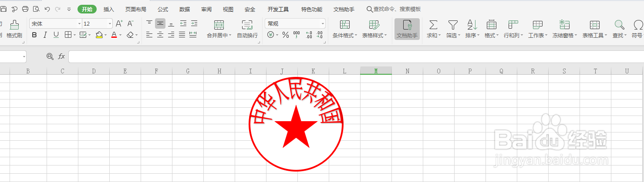Click the search commands box 查找命令

tap(394, 9)
